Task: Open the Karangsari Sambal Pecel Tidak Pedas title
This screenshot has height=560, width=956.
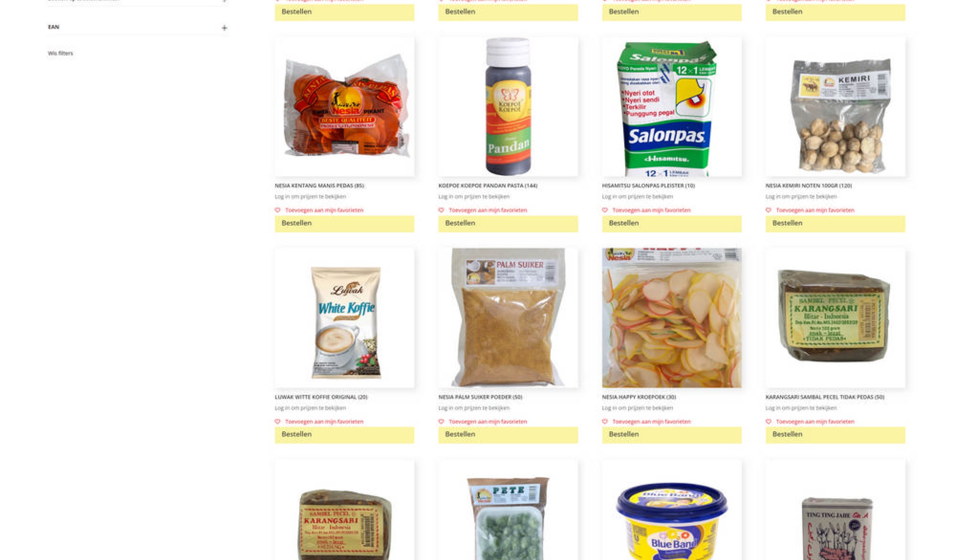Action: 825,397
